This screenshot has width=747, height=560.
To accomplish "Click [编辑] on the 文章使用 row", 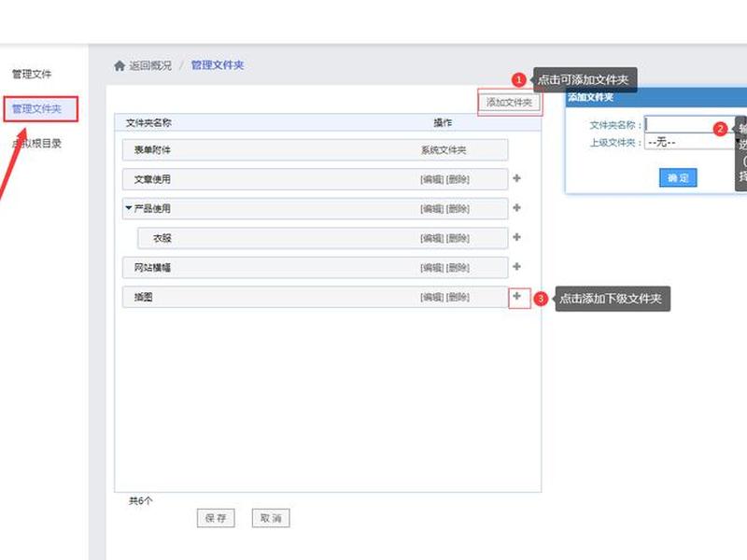I will tap(432, 179).
